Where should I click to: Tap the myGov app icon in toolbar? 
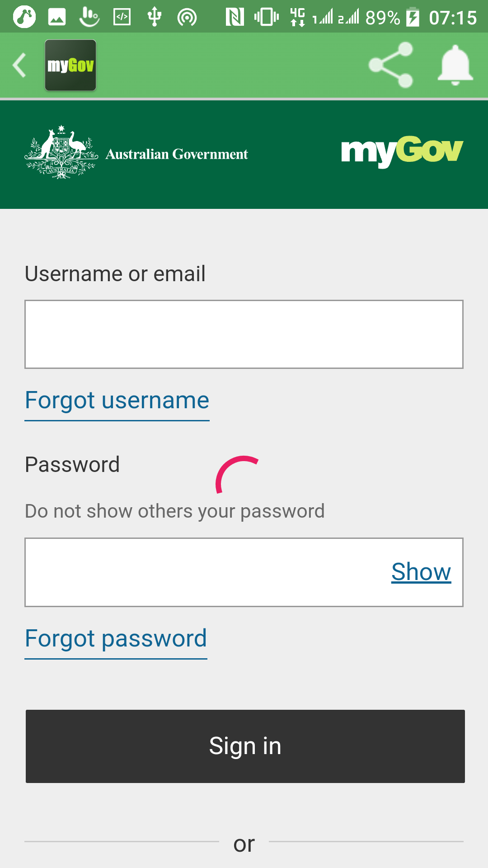click(x=70, y=66)
